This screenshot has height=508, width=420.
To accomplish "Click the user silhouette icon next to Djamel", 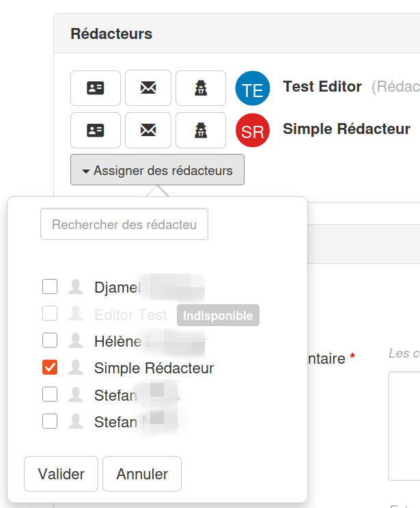I will pos(75,287).
